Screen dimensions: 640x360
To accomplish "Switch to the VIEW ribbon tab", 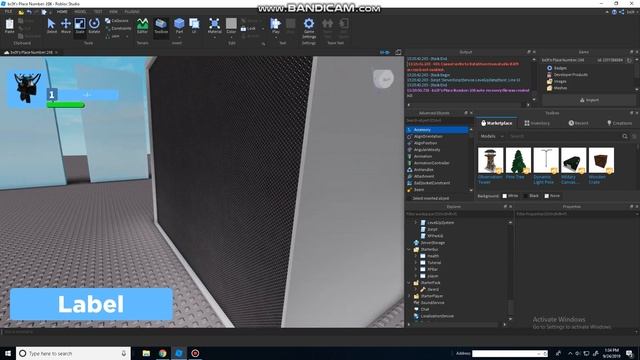I will point(113,12).
